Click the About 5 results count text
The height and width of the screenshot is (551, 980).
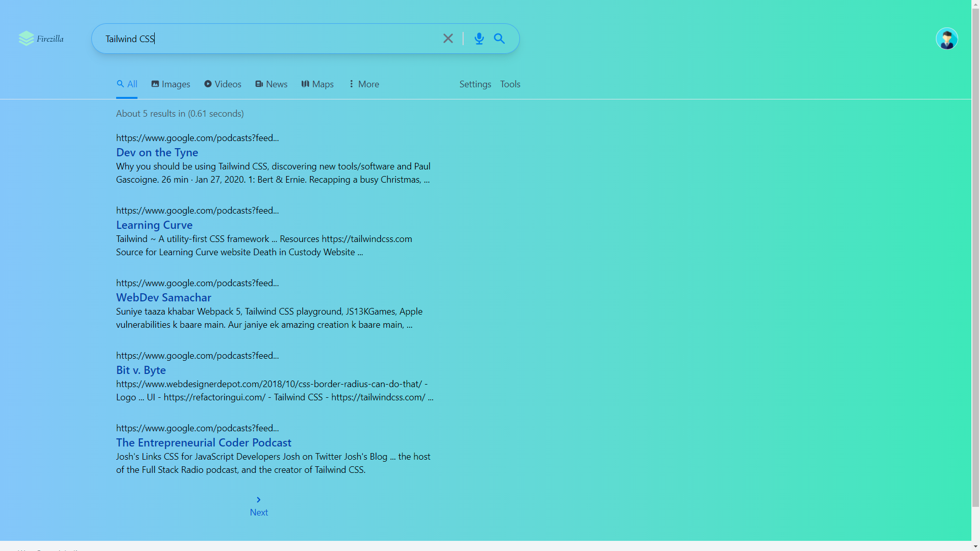point(180,114)
